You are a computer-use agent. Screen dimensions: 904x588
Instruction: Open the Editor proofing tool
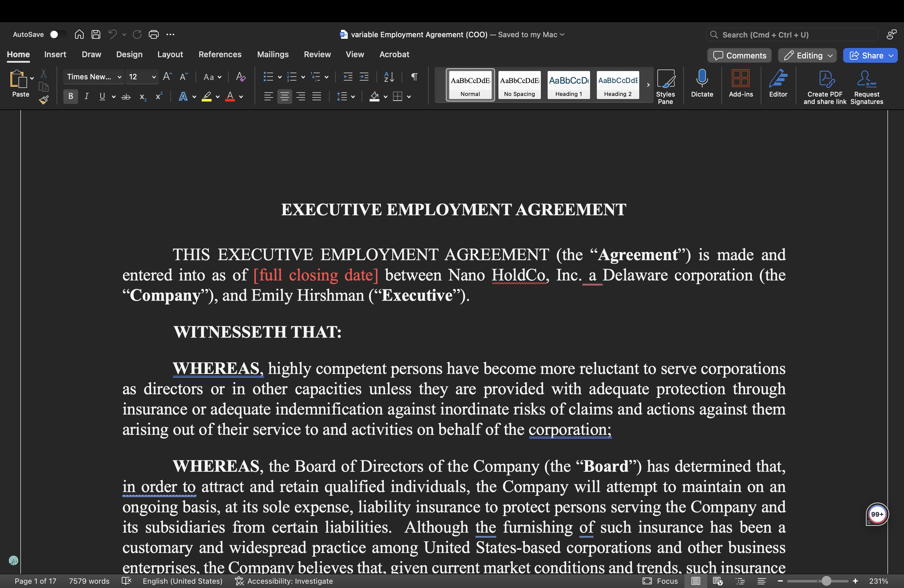click(778, 84)
